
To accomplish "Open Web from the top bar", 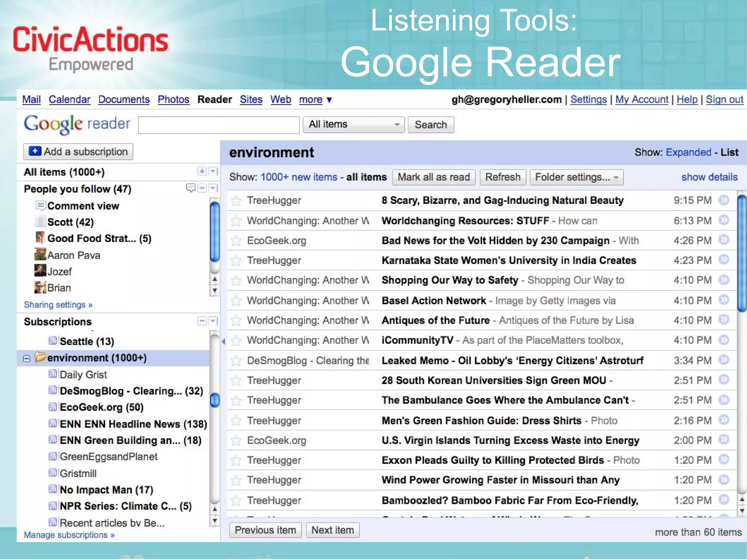I will [x=281, y=100].
